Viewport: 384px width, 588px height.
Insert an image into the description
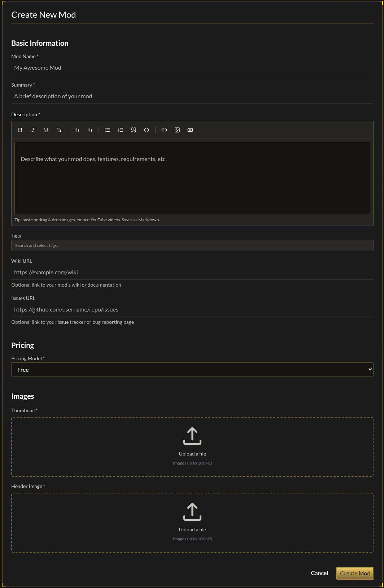click(x=177, y=130)
